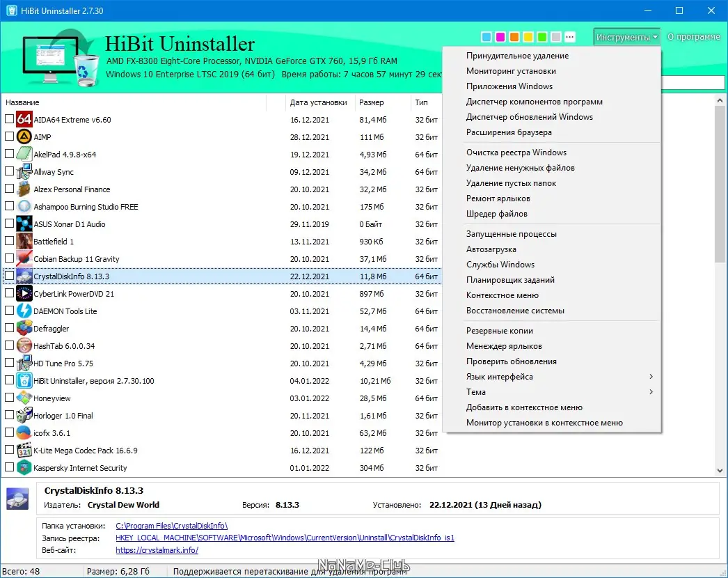Screen dimensions: 728x578
Task: Click the K-Lite Mega Codec Pack icon
Action: pos(24,451)
